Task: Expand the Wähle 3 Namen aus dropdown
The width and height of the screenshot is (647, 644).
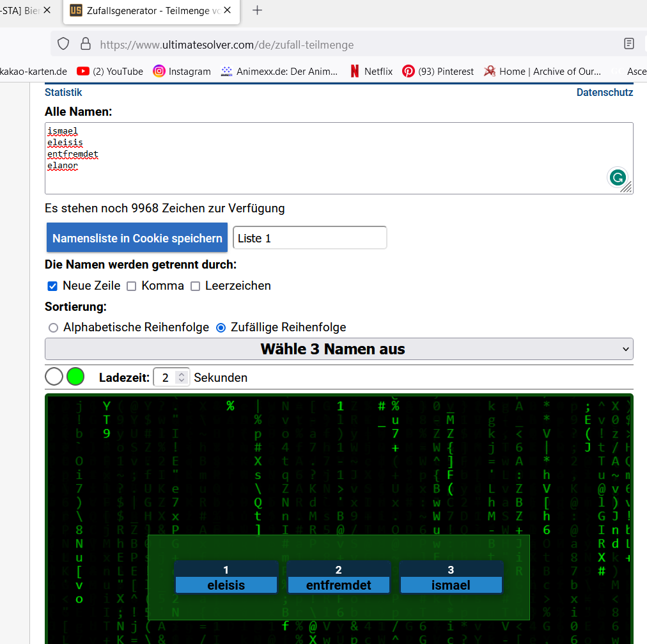Action: click(x=339, y=349)
